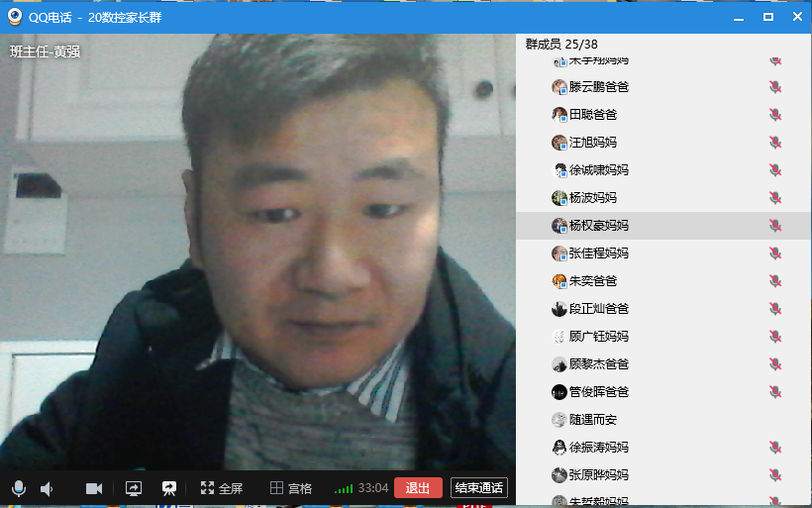Click muted mic icon for 段正灿爸爸
The height and width of the screenshot is (508, 812).
[x=775, y=309]
